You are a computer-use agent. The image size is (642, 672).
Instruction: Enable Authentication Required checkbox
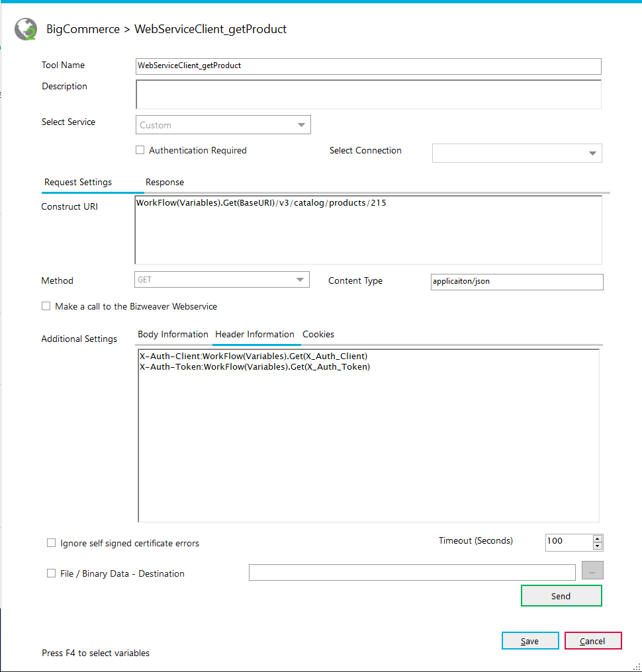pyautogui.click(x=140, y=150)
